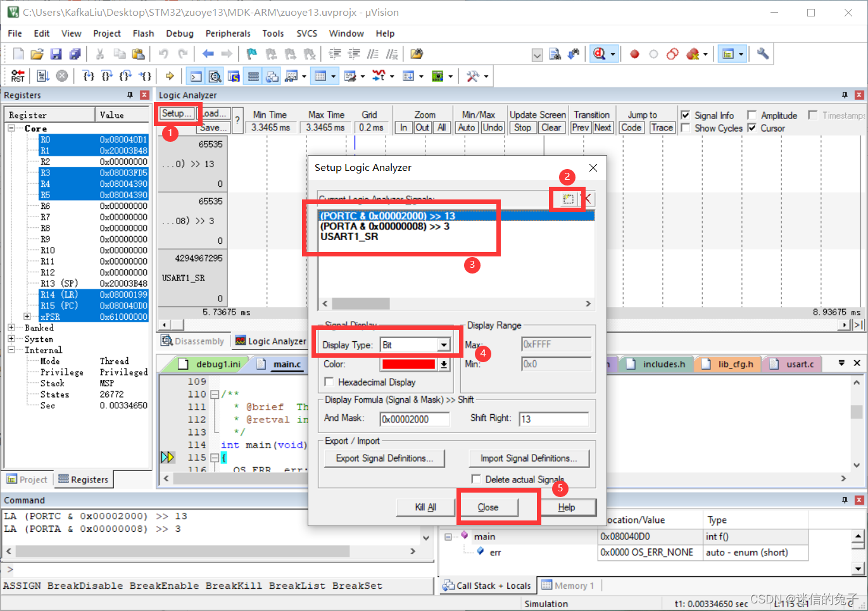Click the Step into icon
This screenshot has height=611, width=868.
pyautogui.click(x=89, y=77)
